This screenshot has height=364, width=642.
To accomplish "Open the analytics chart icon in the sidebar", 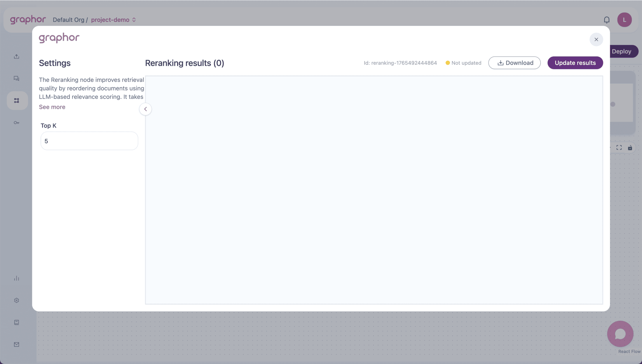I will click(17, 278).
